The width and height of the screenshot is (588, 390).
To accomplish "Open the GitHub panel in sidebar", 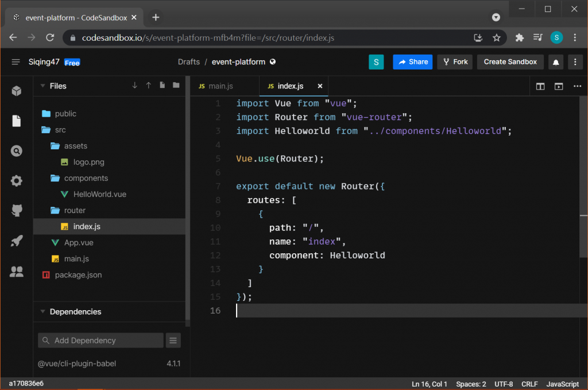I will point(17,210).
